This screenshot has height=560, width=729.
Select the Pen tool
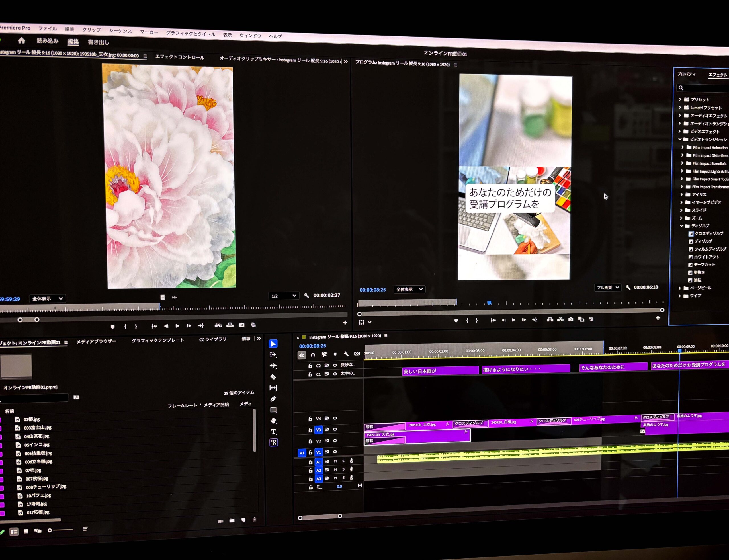pos(273,399)
